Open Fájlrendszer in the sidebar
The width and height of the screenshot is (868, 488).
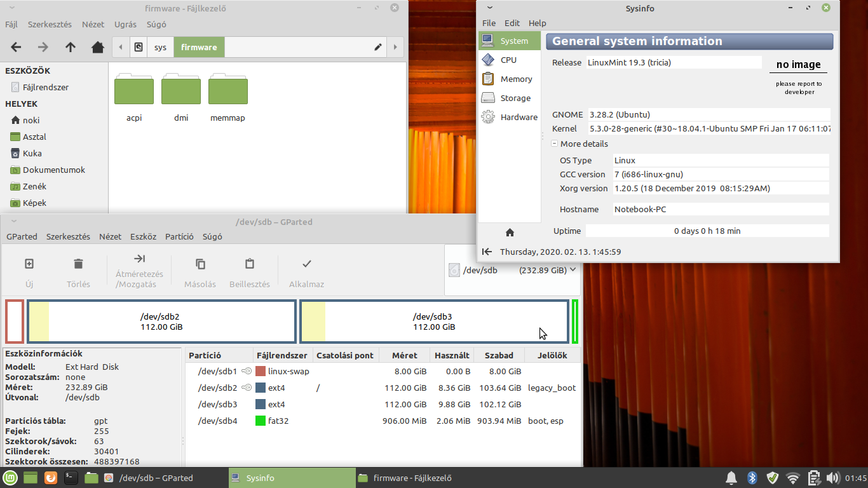(x=46, y=87)
